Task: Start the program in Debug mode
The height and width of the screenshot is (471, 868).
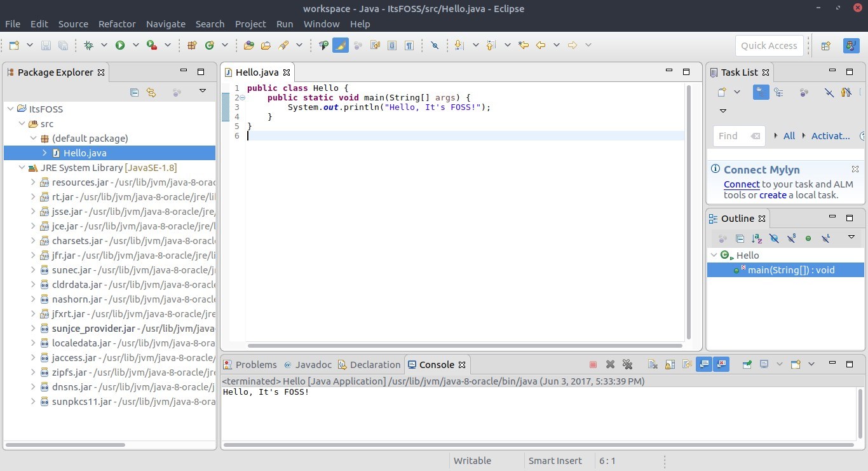Action: pos(88,44)
